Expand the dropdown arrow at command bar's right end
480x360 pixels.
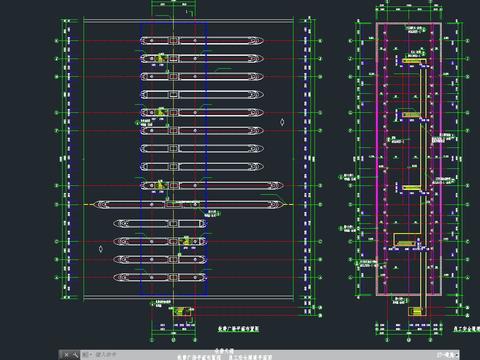pos(457,355)
